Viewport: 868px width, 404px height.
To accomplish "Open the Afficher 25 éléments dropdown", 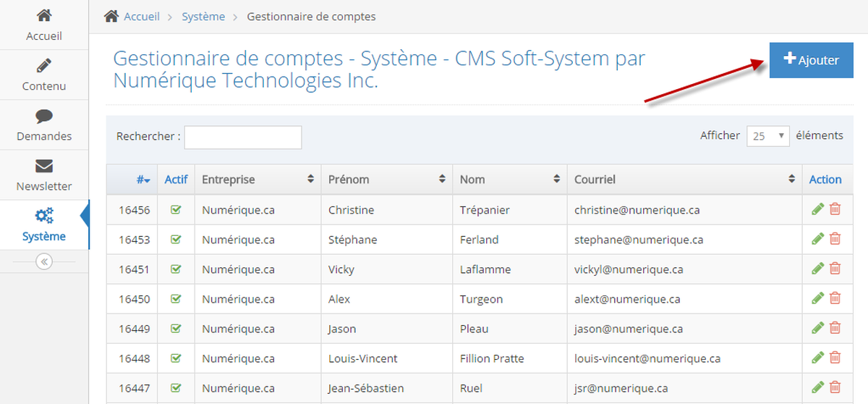I will click(768, 136).
